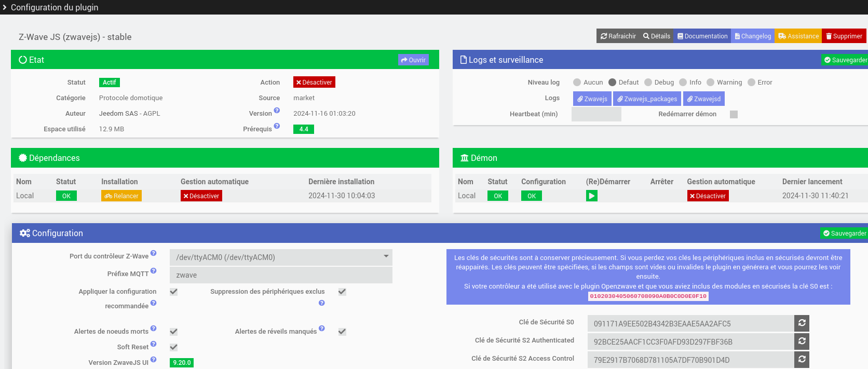Select the Debug log level
The image size is (868, 369).
coord(648,82)
